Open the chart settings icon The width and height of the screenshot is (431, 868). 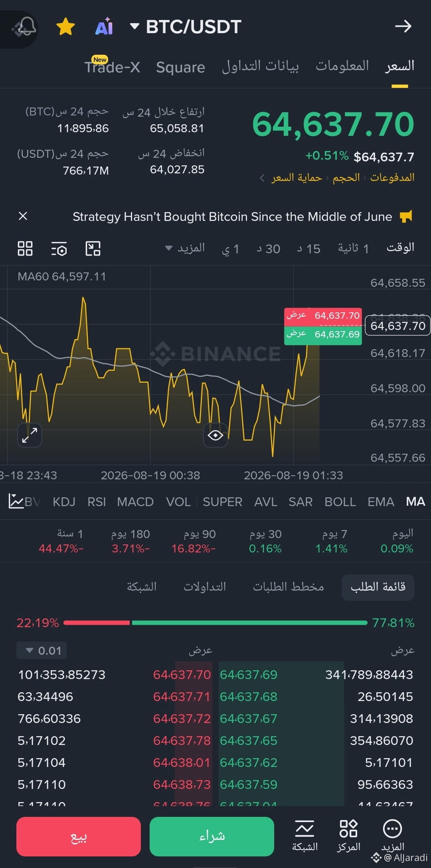point(59,248)
